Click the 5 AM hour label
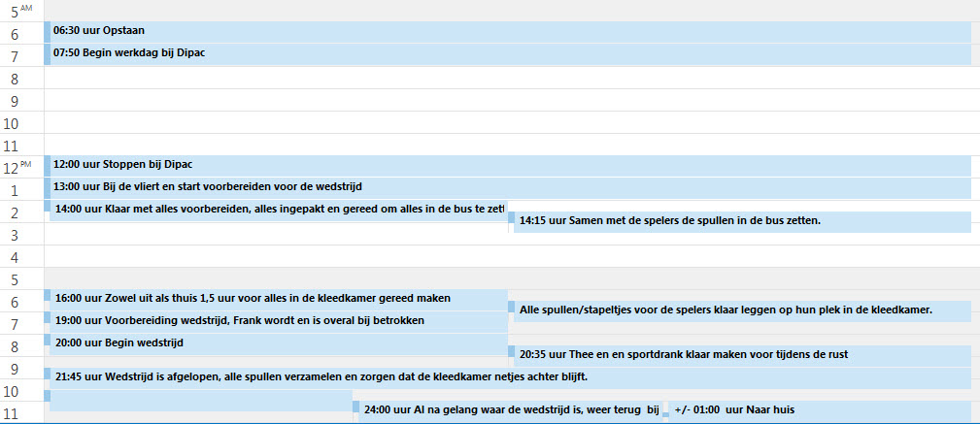Screen dimensions: 980x424 tap(21, 11)
